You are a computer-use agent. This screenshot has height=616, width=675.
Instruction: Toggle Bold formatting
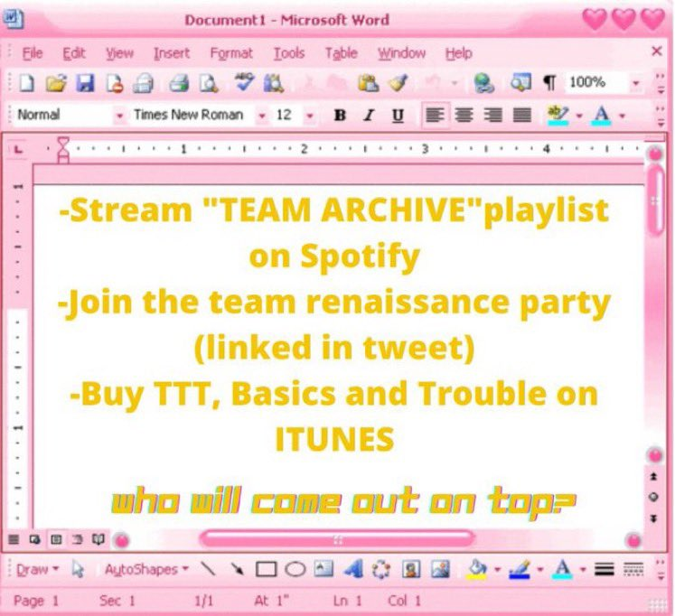click(340, 116)
